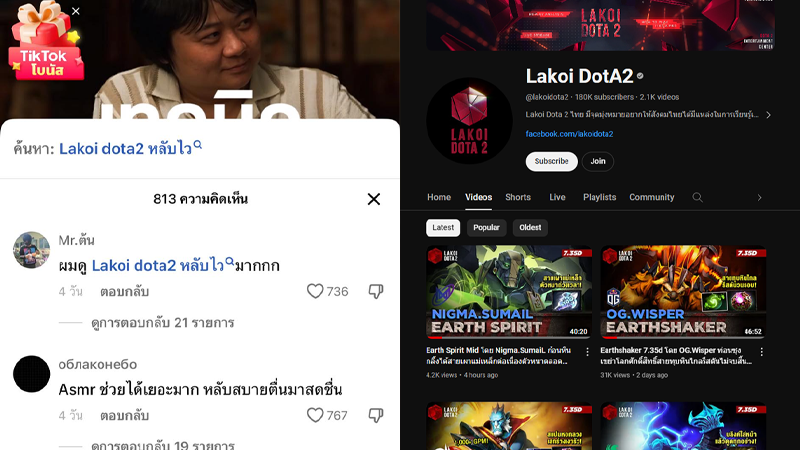Dismiss the TikTok bonus gift banner
Screen dimensions: 800x450
76,11
